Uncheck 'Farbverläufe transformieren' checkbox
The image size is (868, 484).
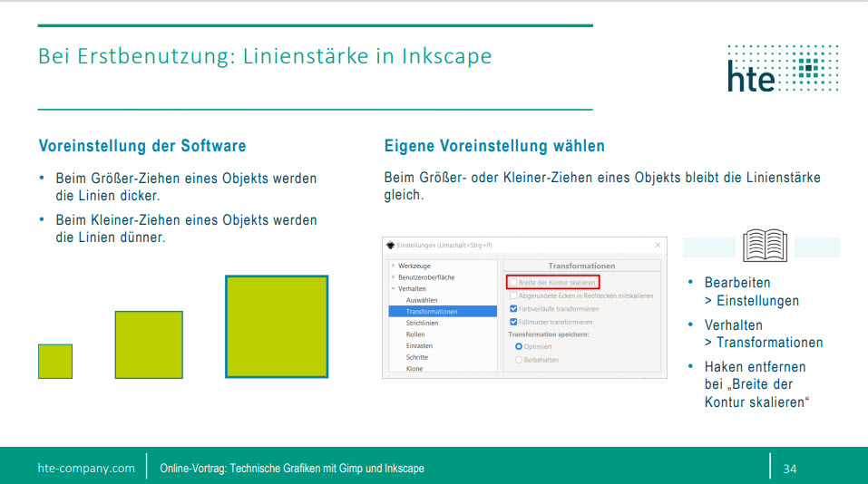pos(513,309)
